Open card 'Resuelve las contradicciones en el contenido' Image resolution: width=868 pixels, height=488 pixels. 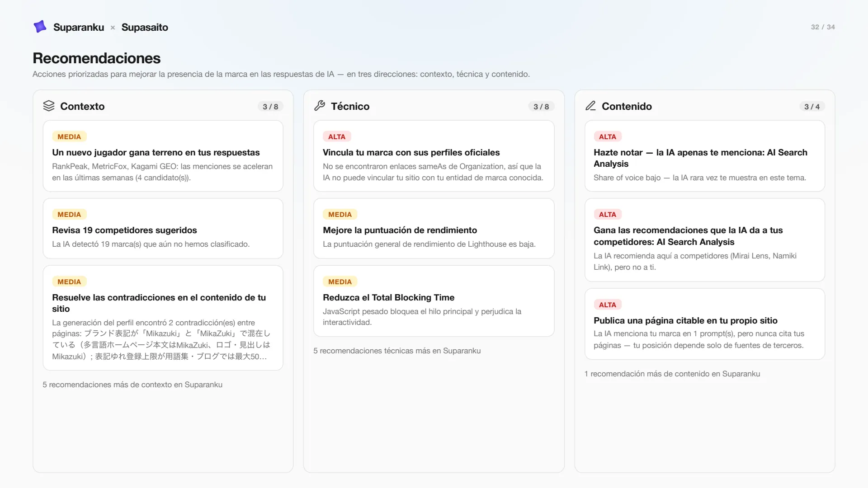coord(163,318)
